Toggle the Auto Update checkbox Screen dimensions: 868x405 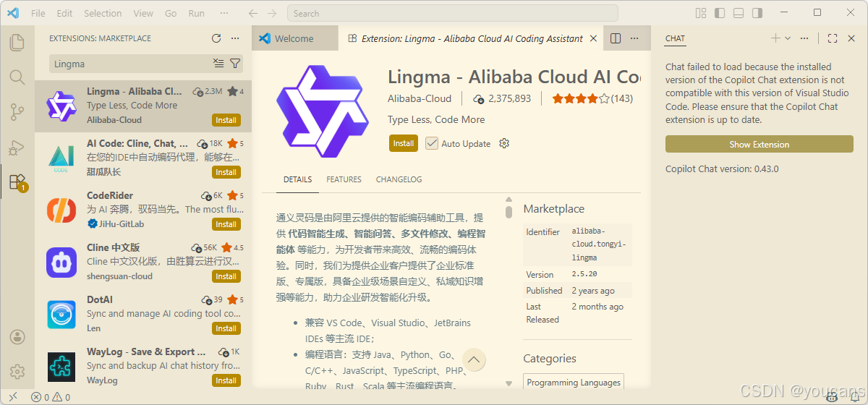coord(432,143)
